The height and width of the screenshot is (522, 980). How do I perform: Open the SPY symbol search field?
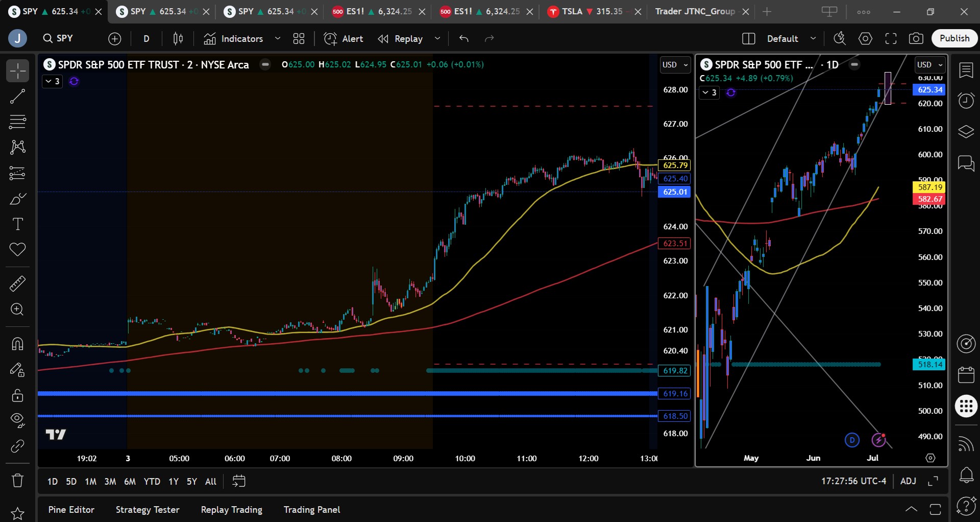pos(58,38)
